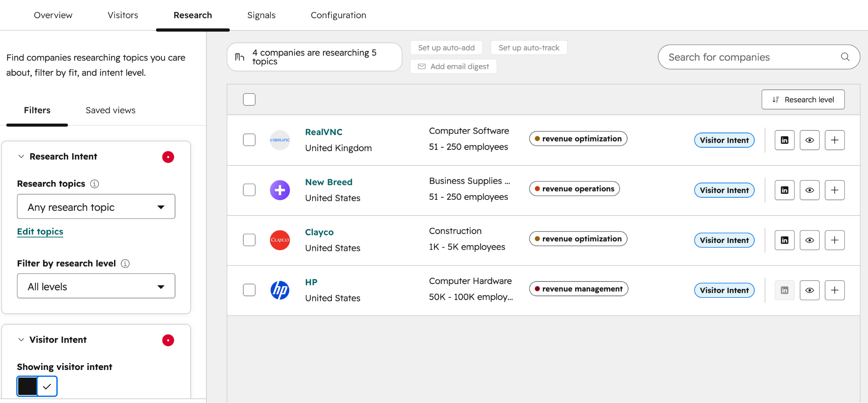Click Set up auto-add button
This screenshot has height=403, width=868.
(x=446, y=48)
